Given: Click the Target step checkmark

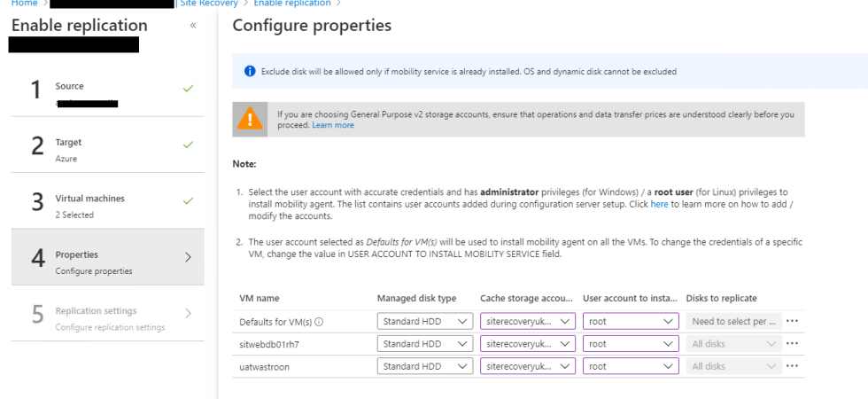Looking at the screenshot, I should (x=188, y=144).
